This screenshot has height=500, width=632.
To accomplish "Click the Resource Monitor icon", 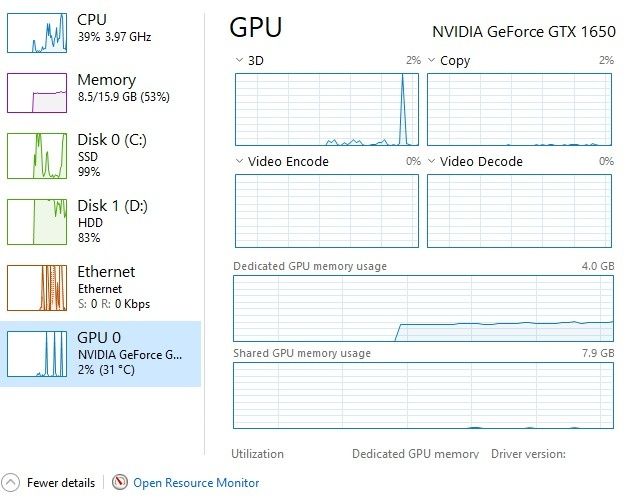I will pyautogui.click(x=121, y=483).
